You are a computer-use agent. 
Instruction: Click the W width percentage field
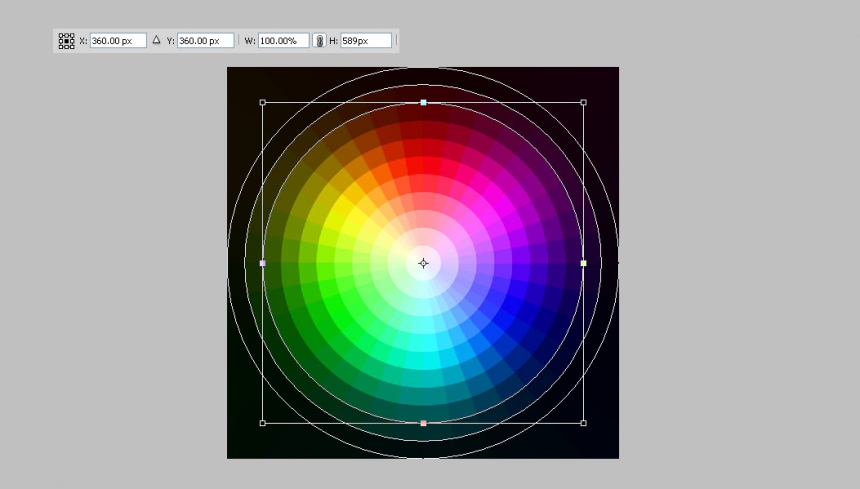284,41
